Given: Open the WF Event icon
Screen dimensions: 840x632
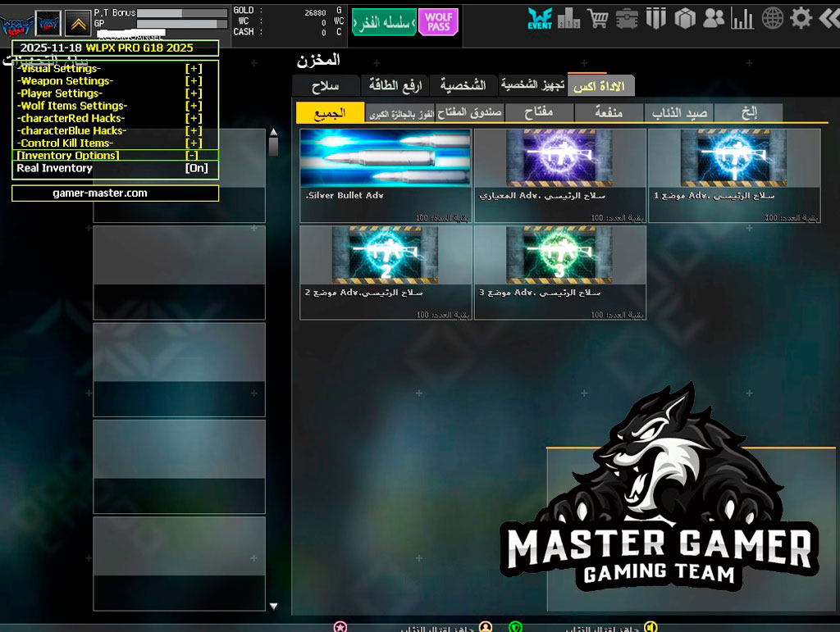Looking at the screenshot, I should point(540,18).
